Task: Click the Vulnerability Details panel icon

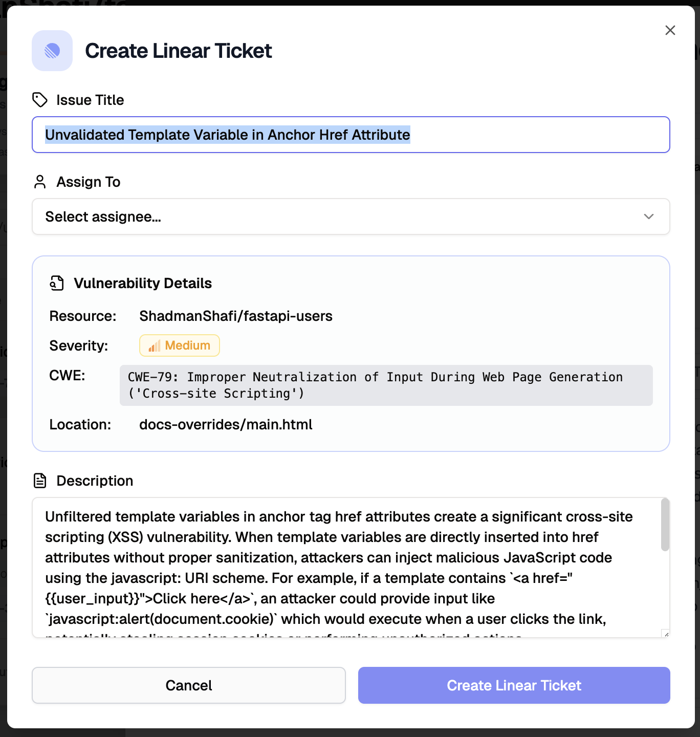Action: click(57, 283)
